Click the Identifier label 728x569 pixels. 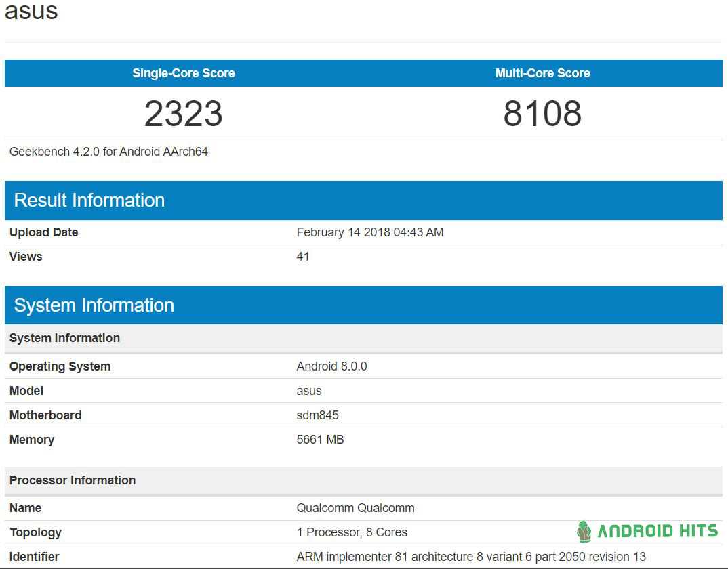click(35, 557)
